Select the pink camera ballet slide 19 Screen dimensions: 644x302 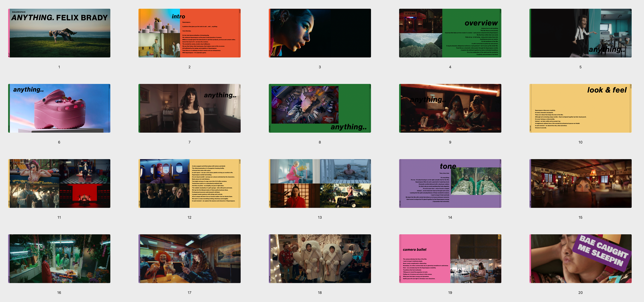click(x=450, y=259)
